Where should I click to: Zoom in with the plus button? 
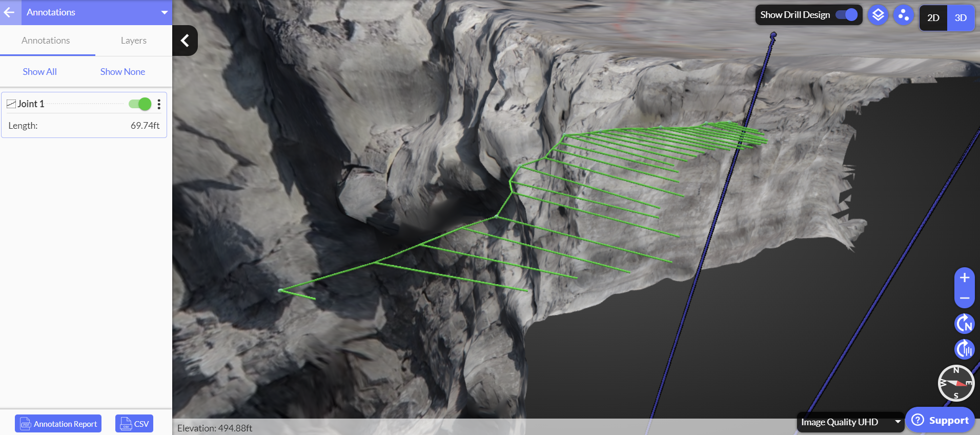tap(964, 278)
